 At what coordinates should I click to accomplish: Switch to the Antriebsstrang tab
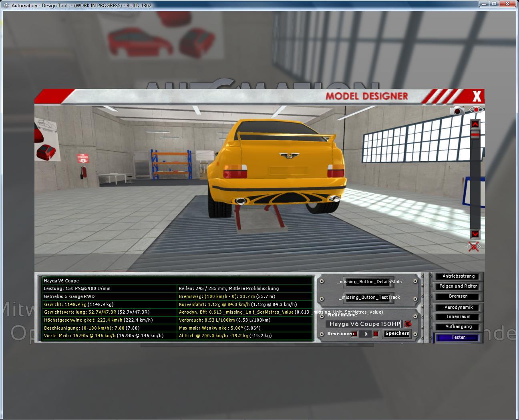[x=458, y=276]
